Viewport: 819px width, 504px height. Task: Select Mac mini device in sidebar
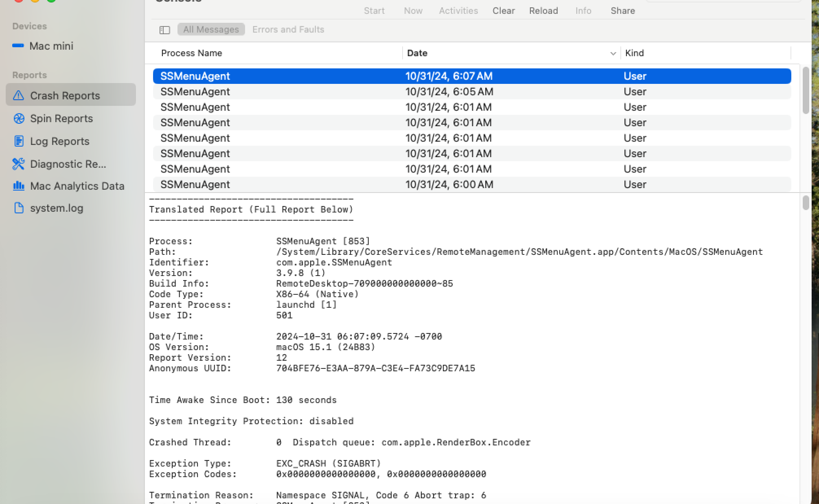(x=51, y=46)
